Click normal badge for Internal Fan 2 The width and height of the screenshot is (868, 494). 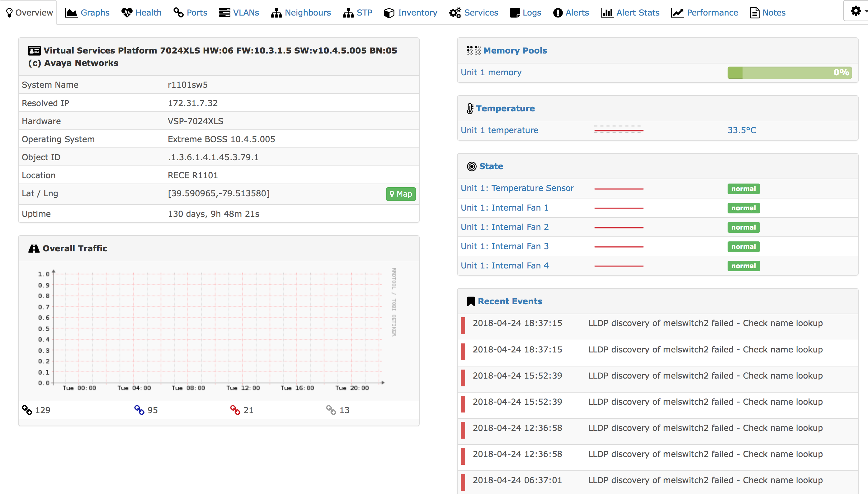743,227
